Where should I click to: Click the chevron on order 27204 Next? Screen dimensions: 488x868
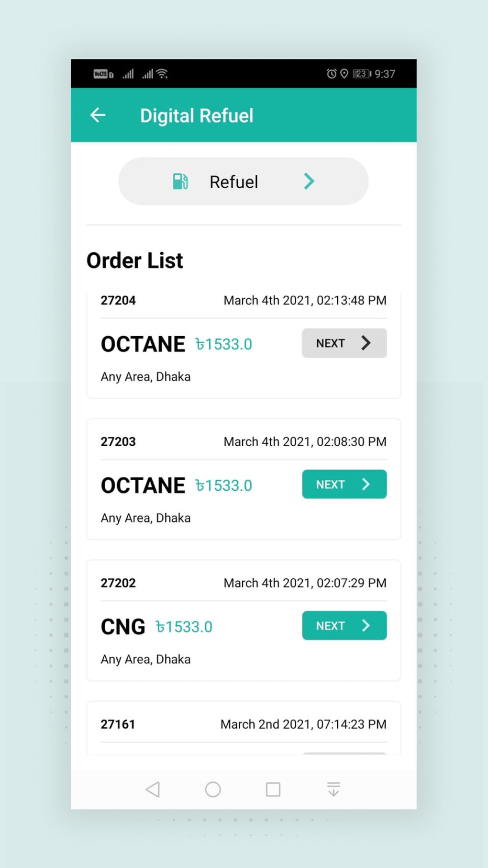(x=366, y=343)
